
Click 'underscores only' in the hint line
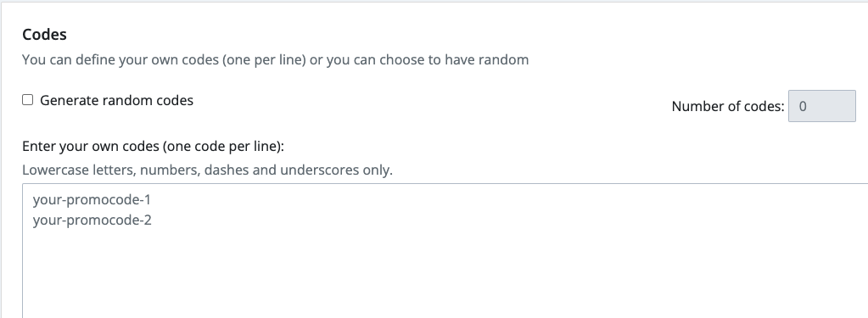click(x=336, y=170)
